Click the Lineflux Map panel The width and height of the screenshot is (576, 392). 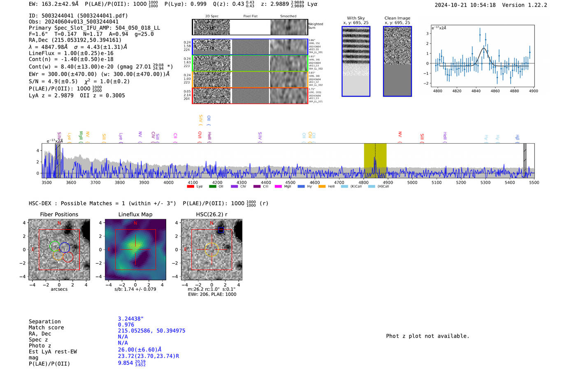(x=135, y=250)
